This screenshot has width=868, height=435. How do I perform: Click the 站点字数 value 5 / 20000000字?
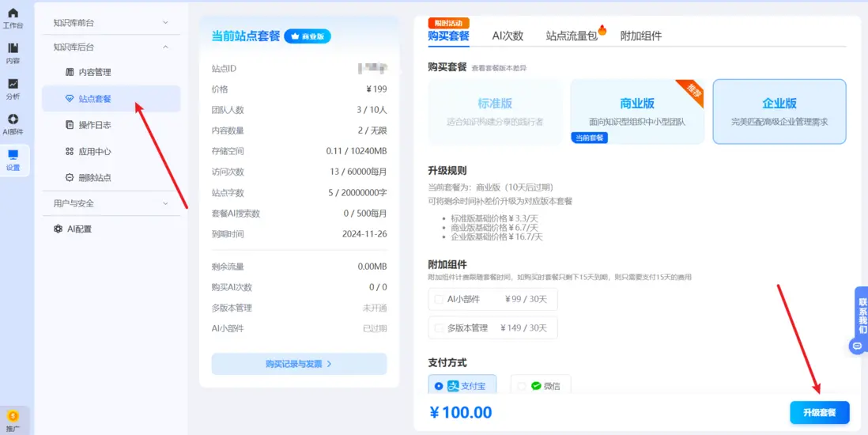click(357, 193)
